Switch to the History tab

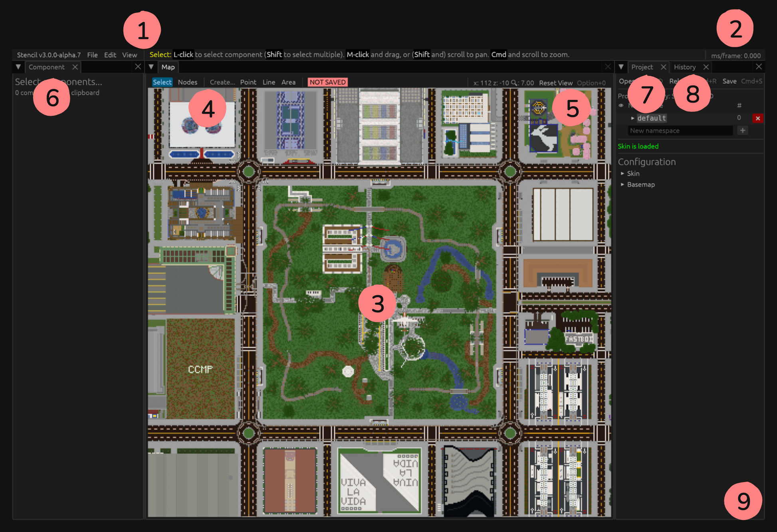click(x=684, y=67)
